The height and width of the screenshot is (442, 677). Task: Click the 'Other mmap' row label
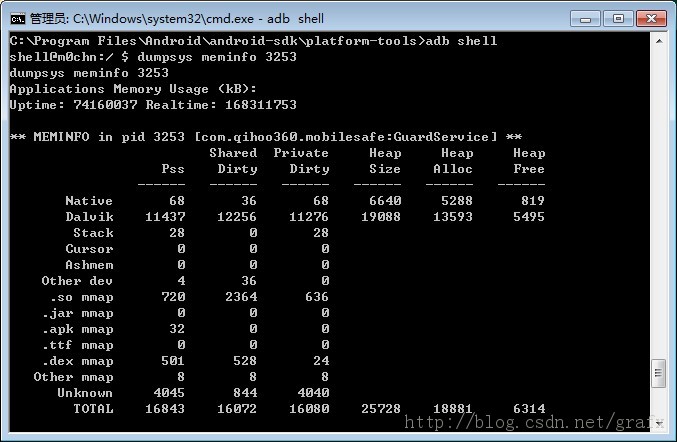73,377
